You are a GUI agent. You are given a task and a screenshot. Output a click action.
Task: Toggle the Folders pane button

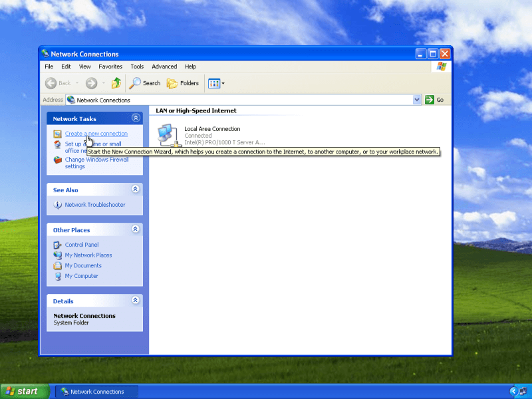pos(182,83)
